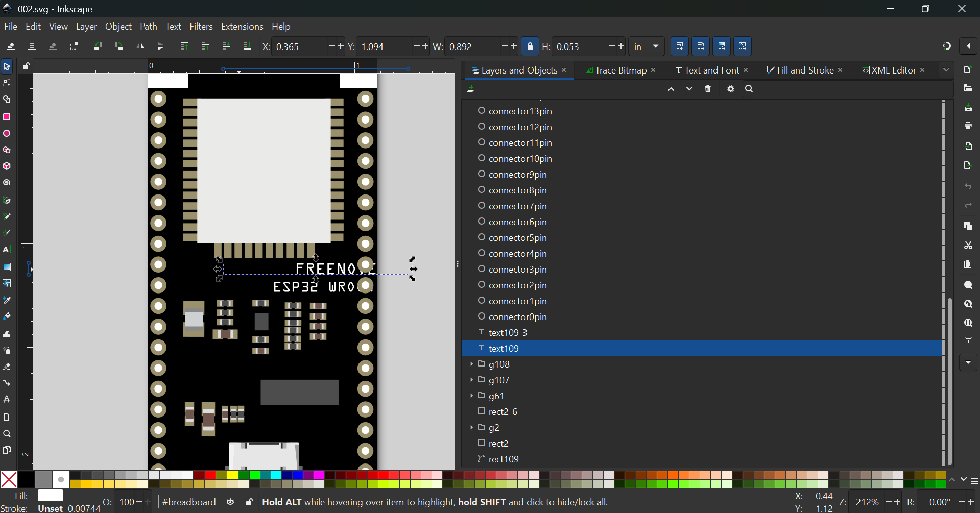Viewport: 980px width, 513px height.
Task: Toggle breadboard layer visibility eye
Action: coord(231,502)
